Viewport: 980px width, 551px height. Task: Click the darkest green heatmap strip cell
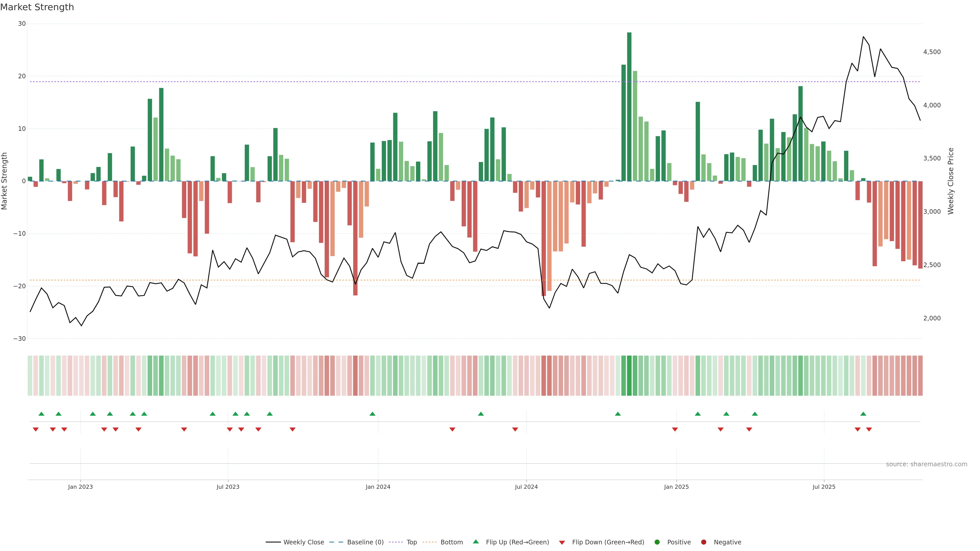point(629,375)
